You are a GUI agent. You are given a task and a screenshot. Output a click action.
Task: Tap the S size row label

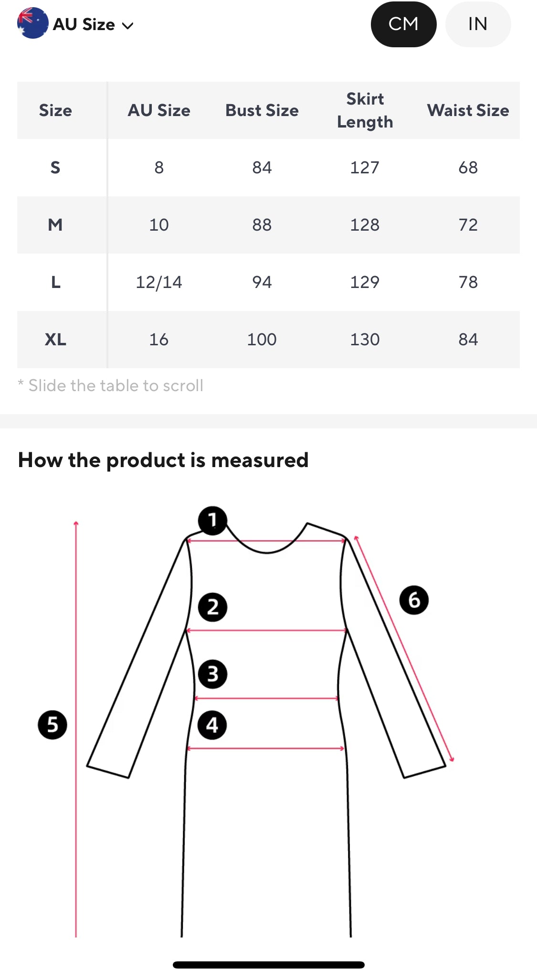[55, 168]
